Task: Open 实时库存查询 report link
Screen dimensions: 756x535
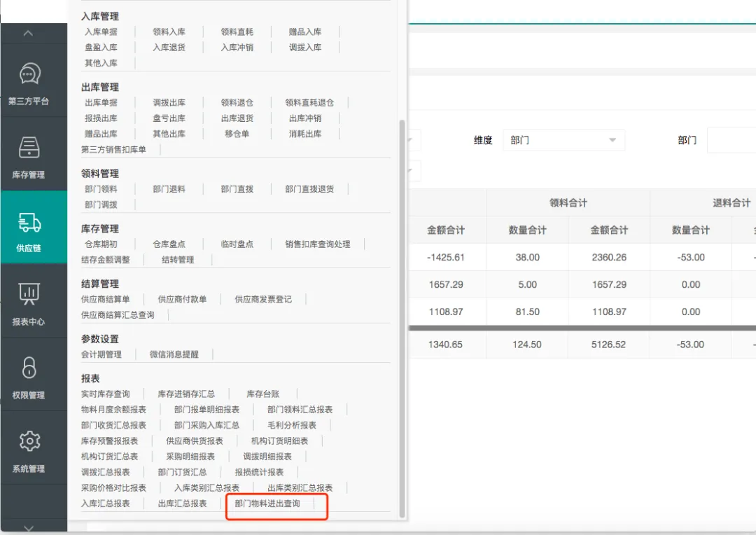Action: pyautogui.click(x=105, y=394)
